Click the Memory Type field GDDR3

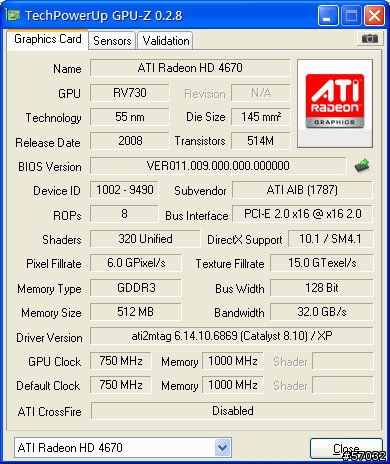pos(136,288)
